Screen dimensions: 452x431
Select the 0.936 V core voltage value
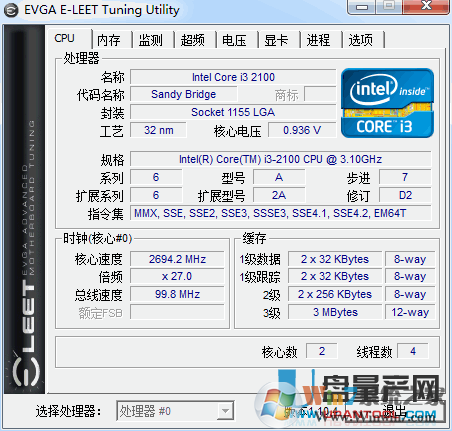(302, 130)
